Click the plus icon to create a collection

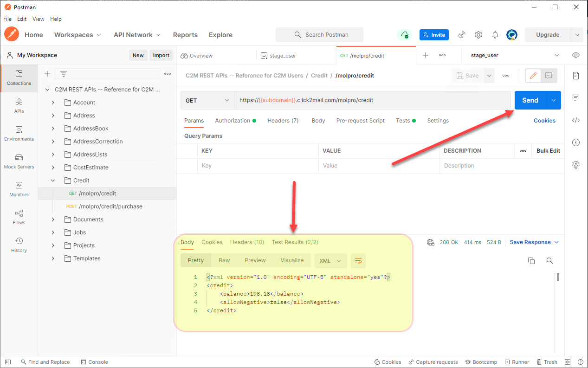[47, 74]
